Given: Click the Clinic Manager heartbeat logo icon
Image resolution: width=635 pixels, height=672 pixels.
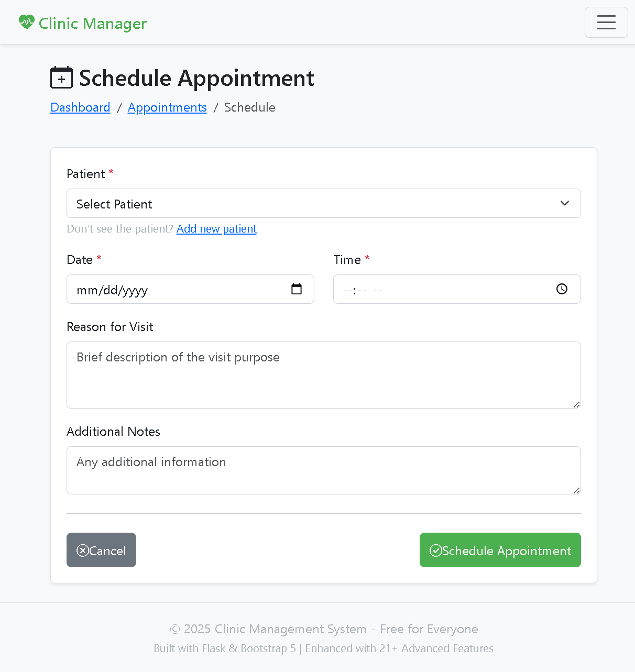Looking at the screenshot, I should [26, 22].
